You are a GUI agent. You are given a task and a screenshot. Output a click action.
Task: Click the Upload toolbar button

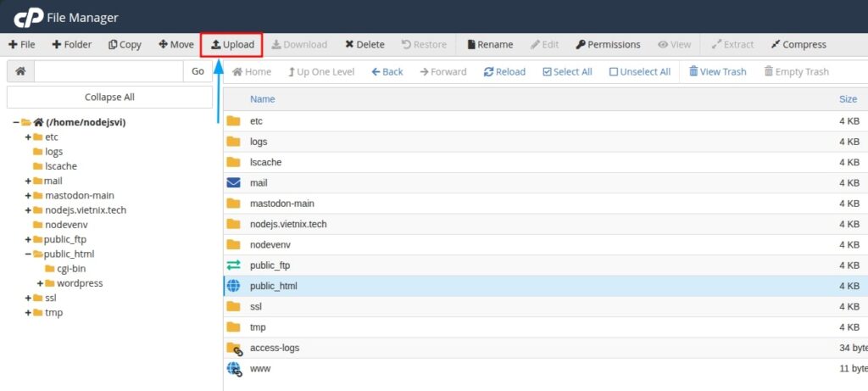pyautogui.click(x=232, y=45)
